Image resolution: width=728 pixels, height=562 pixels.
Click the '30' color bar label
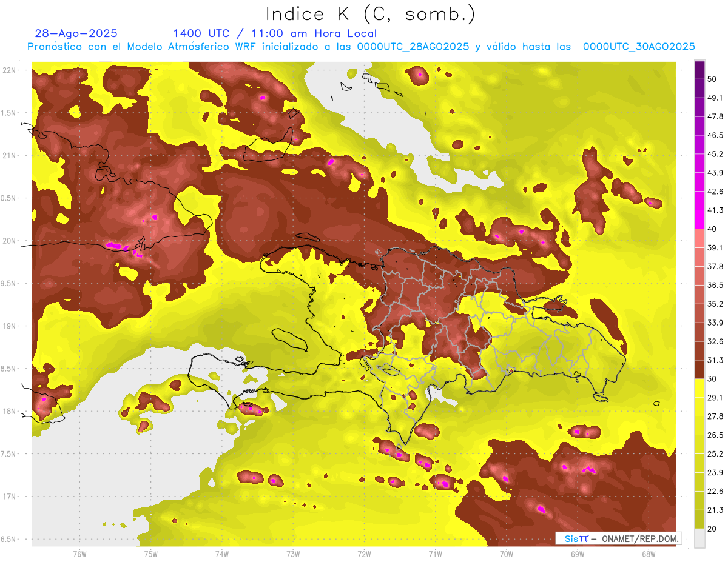tap(712, 379)
